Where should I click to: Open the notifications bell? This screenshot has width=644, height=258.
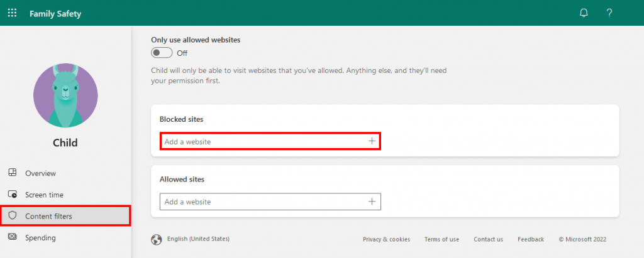(x=584, y=13)
